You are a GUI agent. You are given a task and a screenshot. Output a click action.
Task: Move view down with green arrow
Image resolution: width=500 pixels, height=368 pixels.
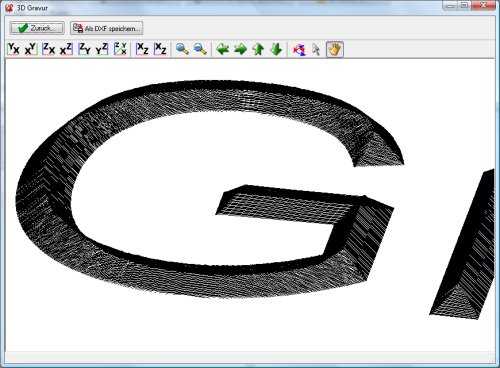276,49
